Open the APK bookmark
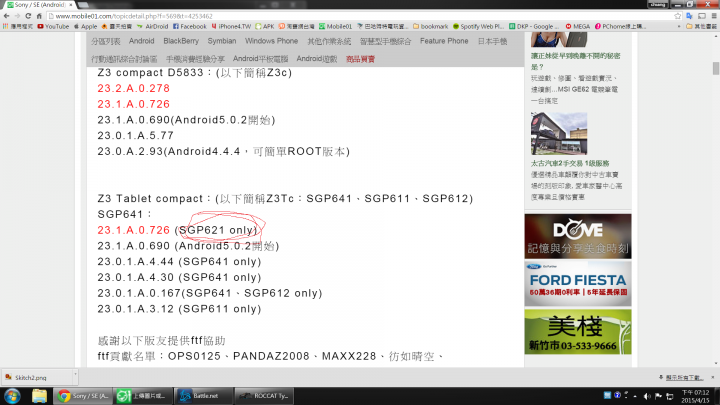720x405 pixels. (x=265, y=27)
